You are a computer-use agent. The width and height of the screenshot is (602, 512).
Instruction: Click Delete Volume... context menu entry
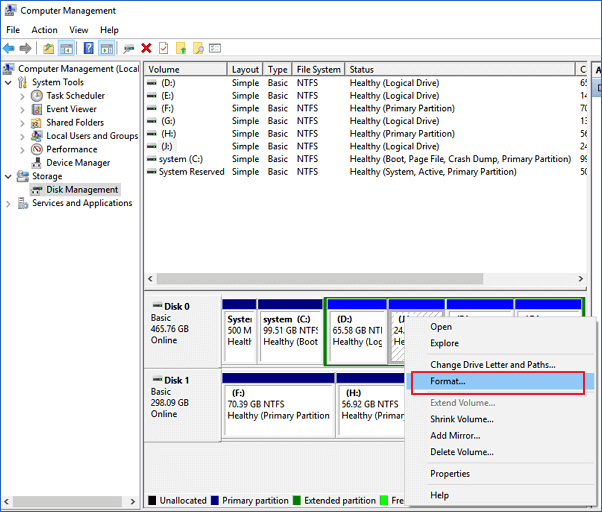point(462,452)
